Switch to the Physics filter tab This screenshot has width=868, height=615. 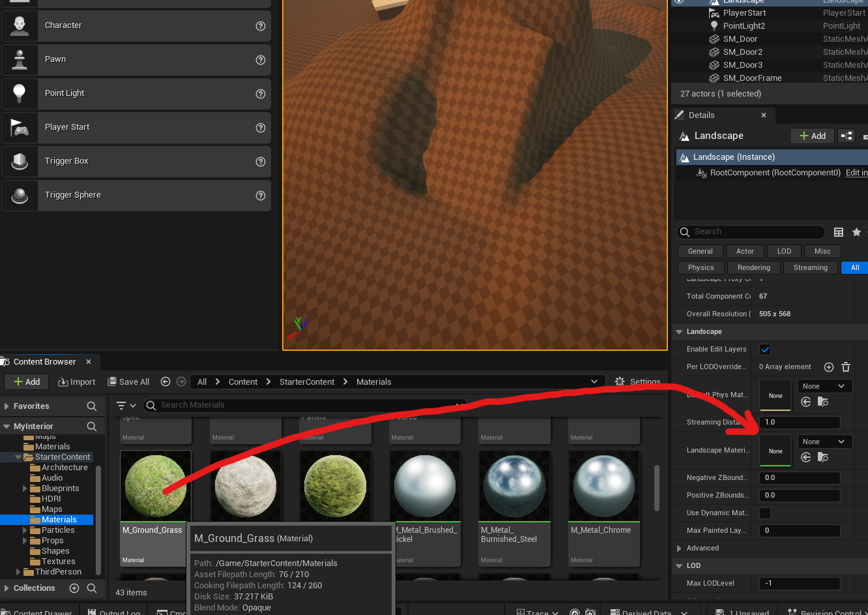pyautogui.click(x=701, y=267)
